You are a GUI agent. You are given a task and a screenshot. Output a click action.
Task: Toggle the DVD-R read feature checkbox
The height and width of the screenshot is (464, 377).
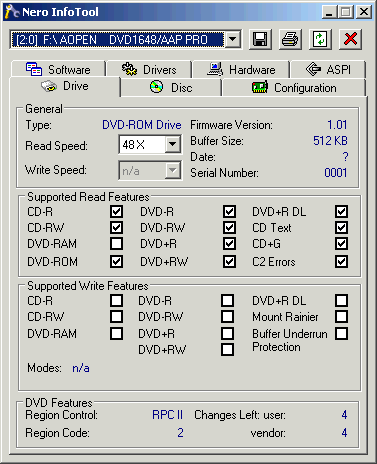click(229, 211)
